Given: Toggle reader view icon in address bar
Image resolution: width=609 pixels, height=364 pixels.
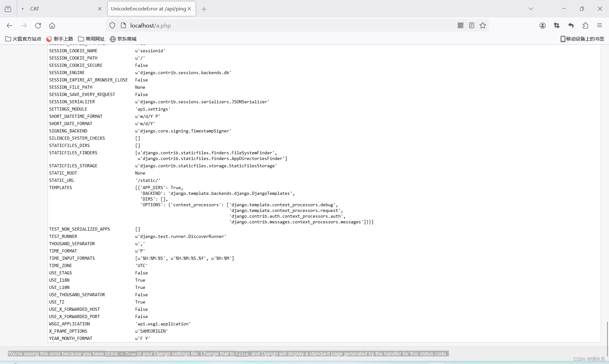Looking at the screenshot, I should click(x=472, y=25).
